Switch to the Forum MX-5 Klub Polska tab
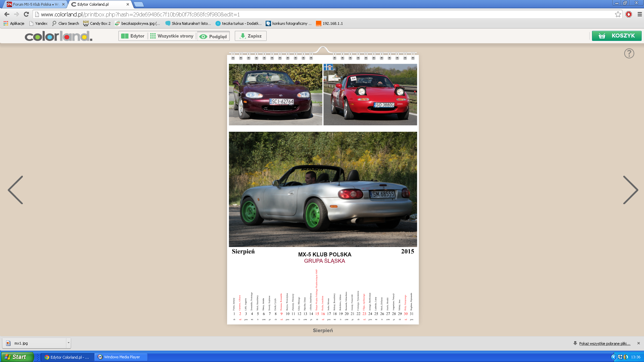644x362 pixels. pos(35,4)
